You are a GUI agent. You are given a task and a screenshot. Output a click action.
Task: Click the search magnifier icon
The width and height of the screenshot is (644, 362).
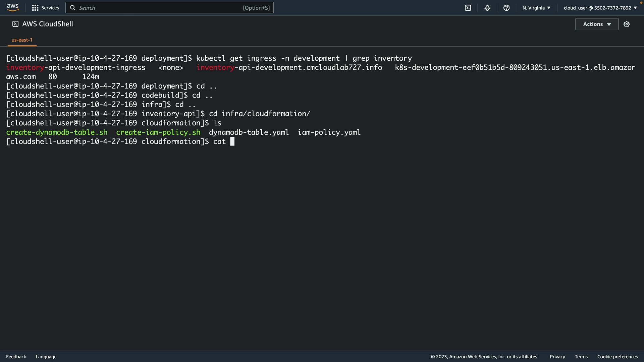click(x=72, y=8)
